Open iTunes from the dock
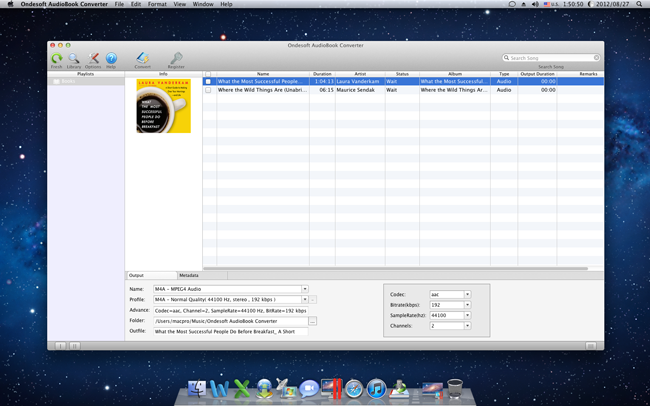650x406 pixels. (376, 389)
